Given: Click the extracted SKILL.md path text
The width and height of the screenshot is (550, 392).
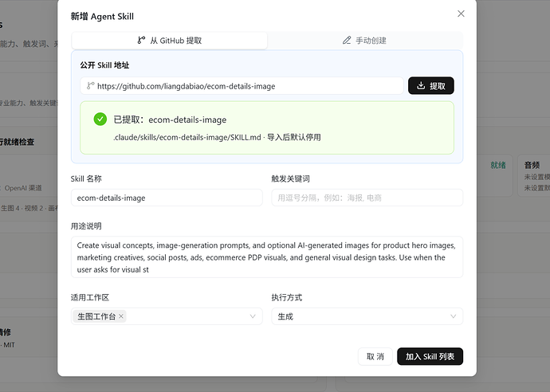Looking at the screenshot, I should click(187, 138).
